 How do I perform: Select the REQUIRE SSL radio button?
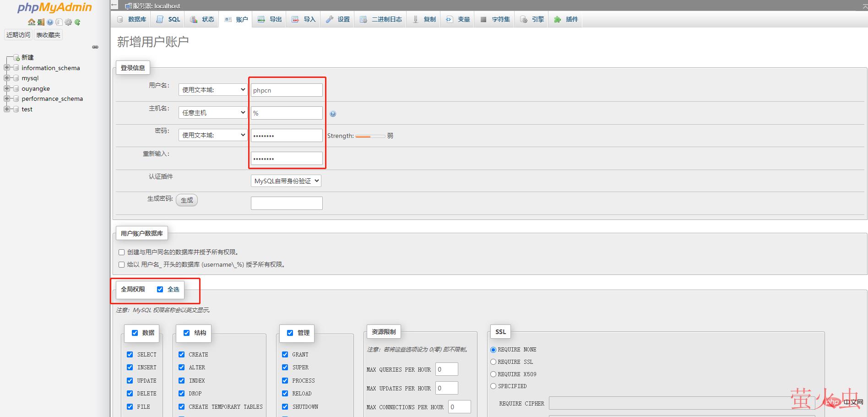coord(493,362)
